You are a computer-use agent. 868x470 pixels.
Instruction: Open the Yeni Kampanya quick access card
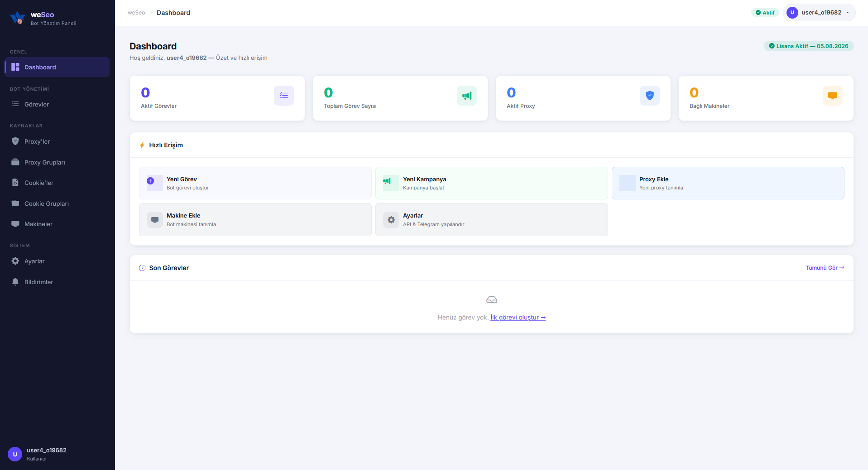click(x=492, y=183)
